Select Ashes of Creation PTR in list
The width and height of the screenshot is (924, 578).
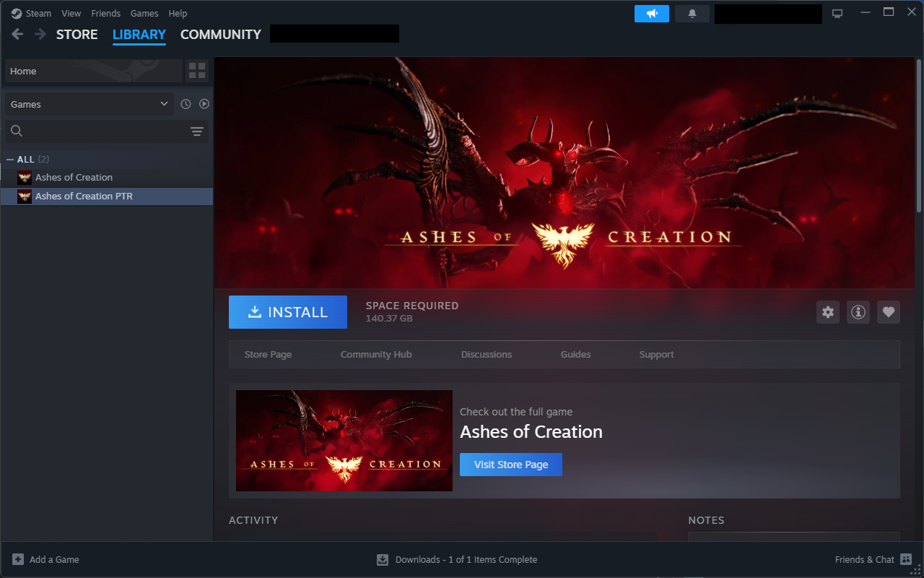(107, 197)
